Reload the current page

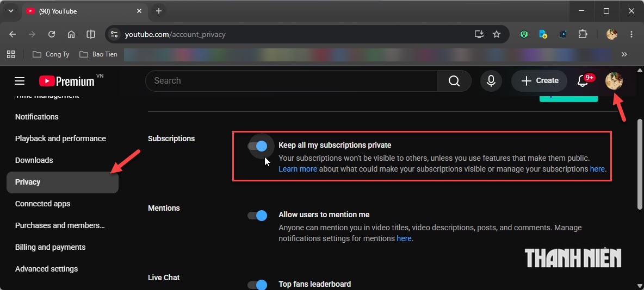[x=52, y=34]
